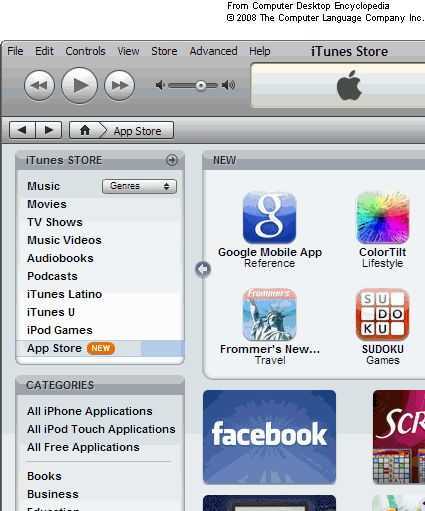Select Movies in the store list
Viewport: 425px width, 511px height.
point(47,204)
